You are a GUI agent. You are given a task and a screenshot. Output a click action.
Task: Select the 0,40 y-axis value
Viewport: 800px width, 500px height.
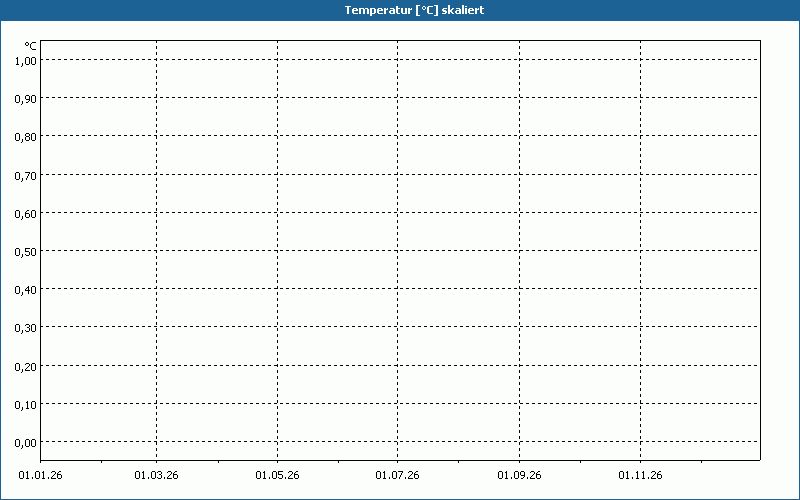26,289
